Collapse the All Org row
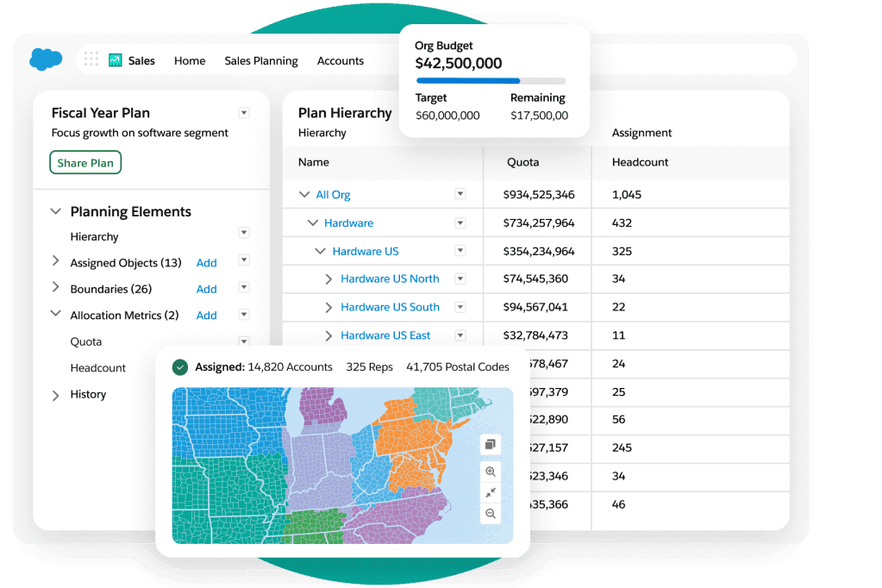882x588 pixels. (304, 194)
